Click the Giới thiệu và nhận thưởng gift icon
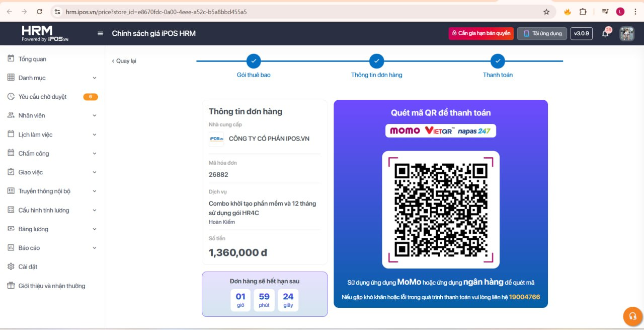Viewport: 644px width, 330px height. click(11, 286)
